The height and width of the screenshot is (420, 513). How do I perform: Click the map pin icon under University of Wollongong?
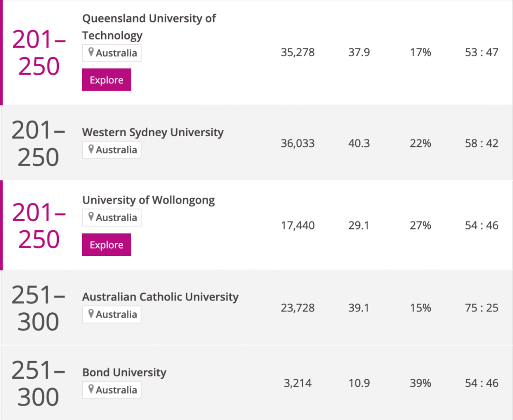pyautogui.click(x=91, y=217)
